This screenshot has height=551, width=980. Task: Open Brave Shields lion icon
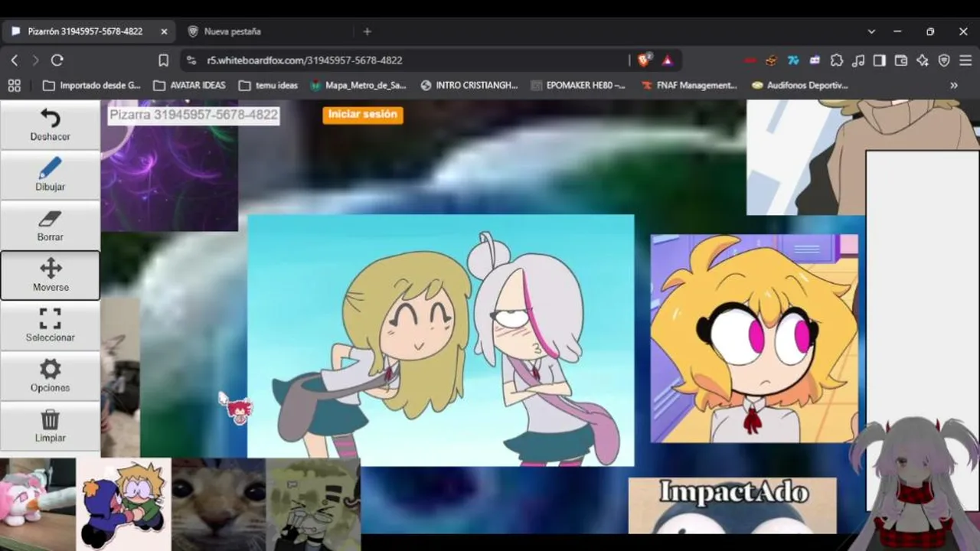(x=645, y=60)
